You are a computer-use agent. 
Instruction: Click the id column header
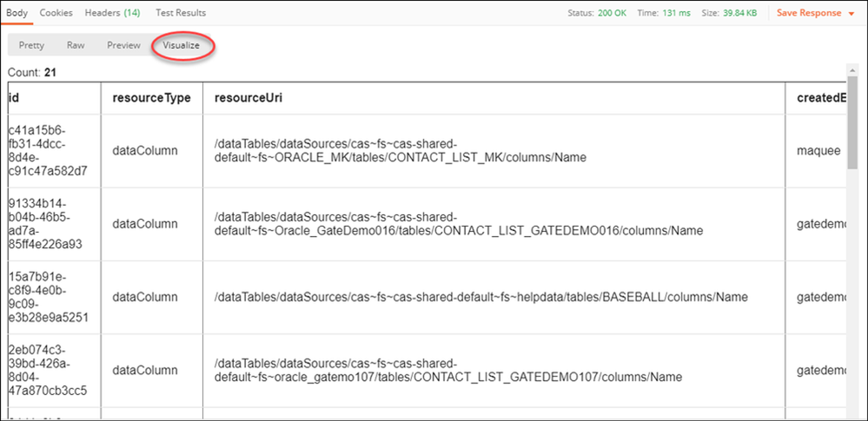tap(15, 98)
